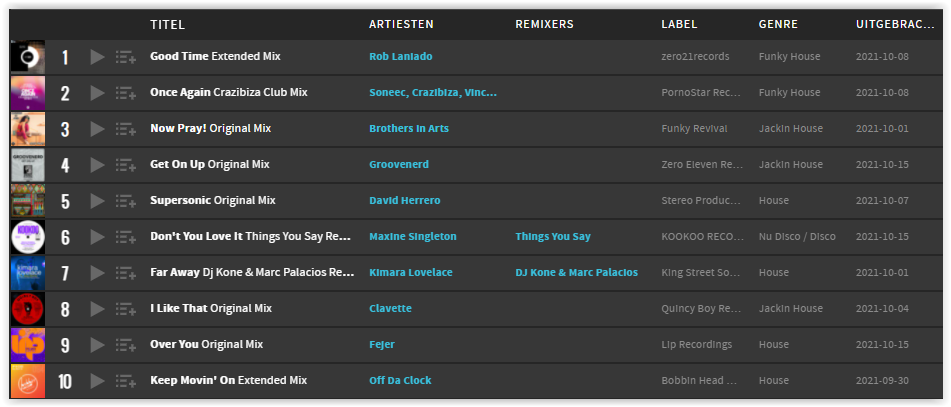Add Keep Movin' On to queue

(x=126, y=381)
